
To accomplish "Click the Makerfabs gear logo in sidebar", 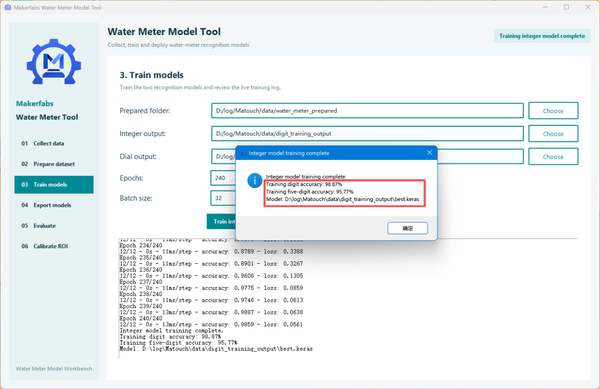I will click(54, 62).
